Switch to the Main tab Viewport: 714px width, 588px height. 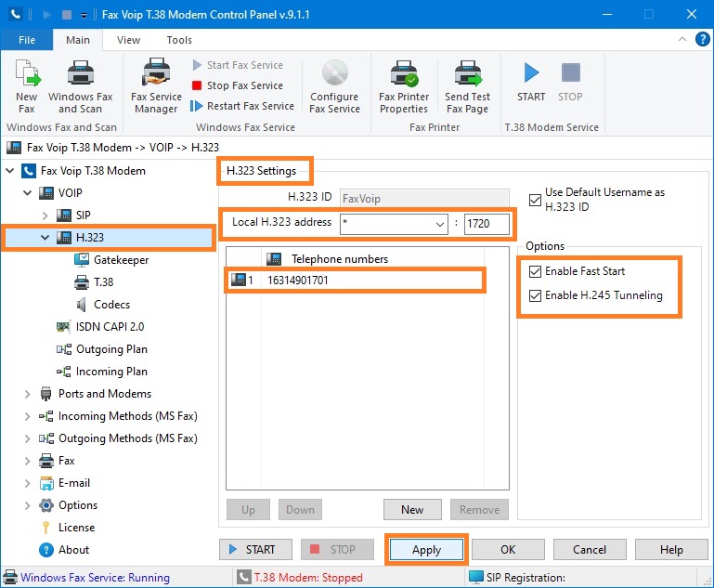tap(78, 40)
